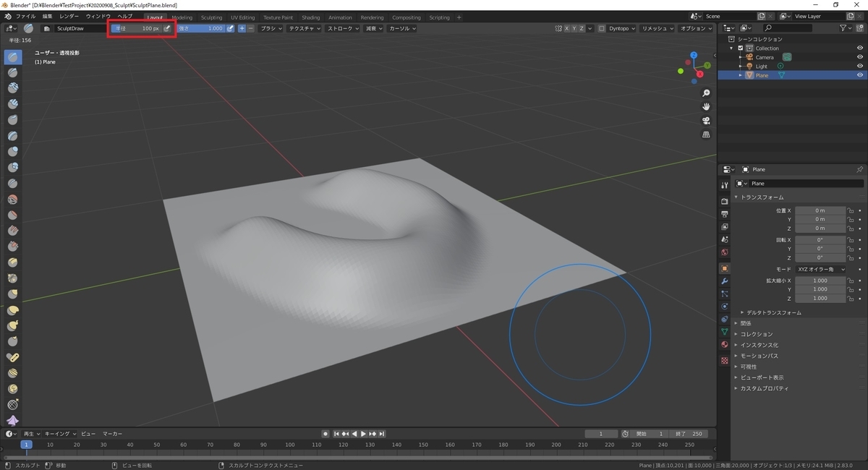Open the Render properties tab

point(725,201)
